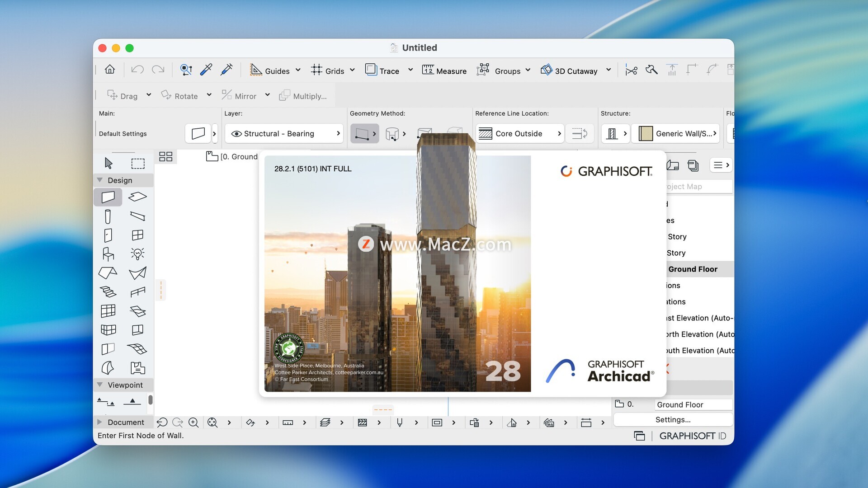Screen dimensions: 868x488
Task: Select the Object chair tool
Action: [108, 254]
